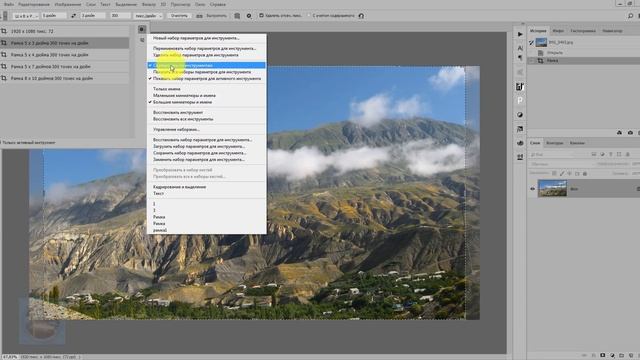Image resolution: width=640 pixels, height=360 pixels.
Task: Open the collapsed panel with P icon
Action: [x=520, y=100]
